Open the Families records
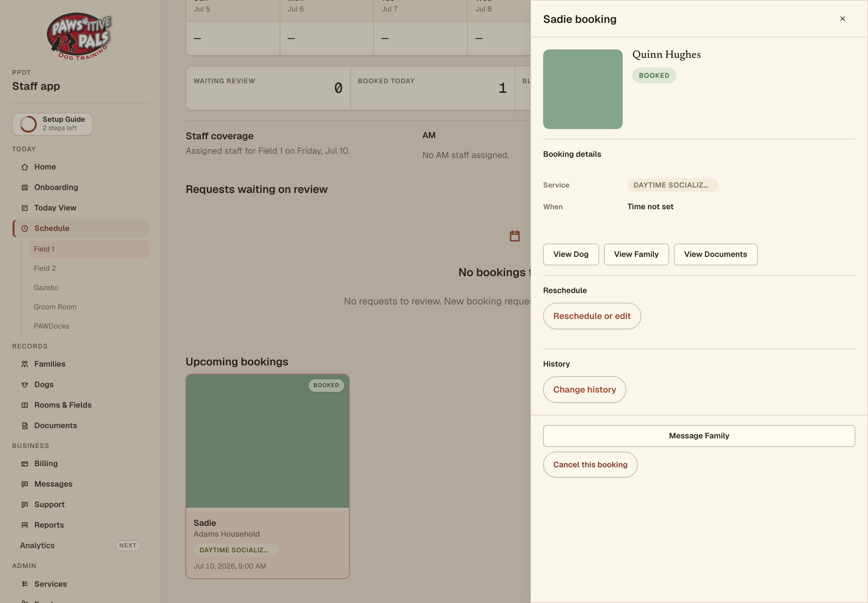 click(x=80, y=364)
